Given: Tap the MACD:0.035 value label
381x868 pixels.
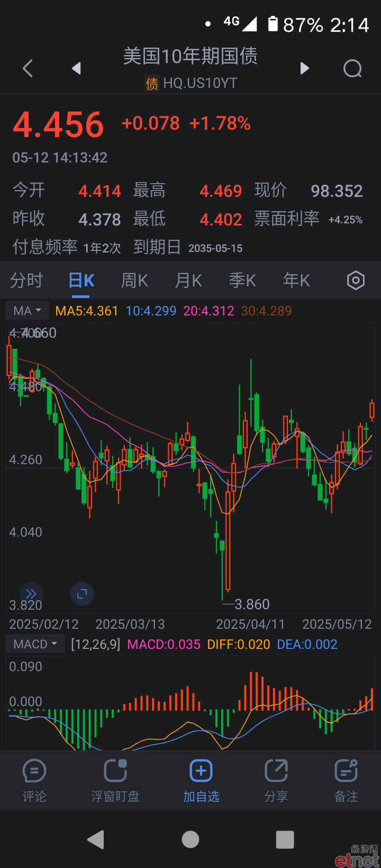Looking at the screenshot, I should pos(164,644).
